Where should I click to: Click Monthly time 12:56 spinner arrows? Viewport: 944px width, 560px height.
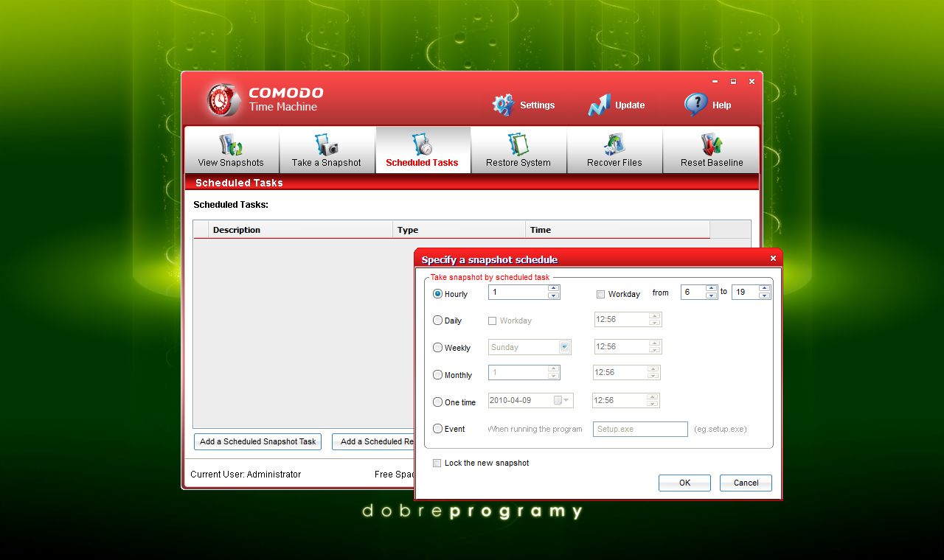click(x=653, y=373)
